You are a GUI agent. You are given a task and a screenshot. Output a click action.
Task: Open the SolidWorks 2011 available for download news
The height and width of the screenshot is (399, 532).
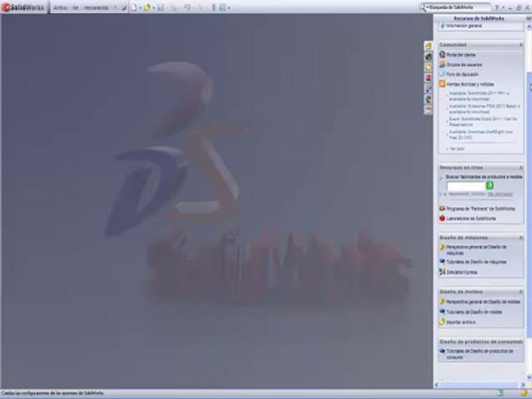coord(479,96)
